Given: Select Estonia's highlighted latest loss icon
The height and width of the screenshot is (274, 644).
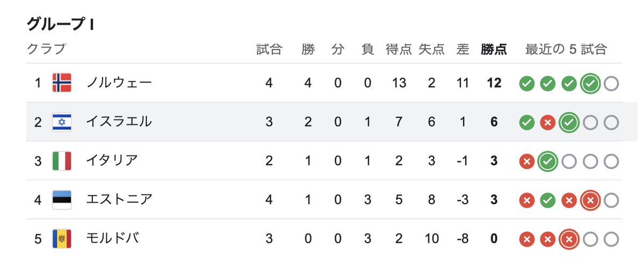Looking at the screenshot, I should pyautogui.click(x=590, y=201).
